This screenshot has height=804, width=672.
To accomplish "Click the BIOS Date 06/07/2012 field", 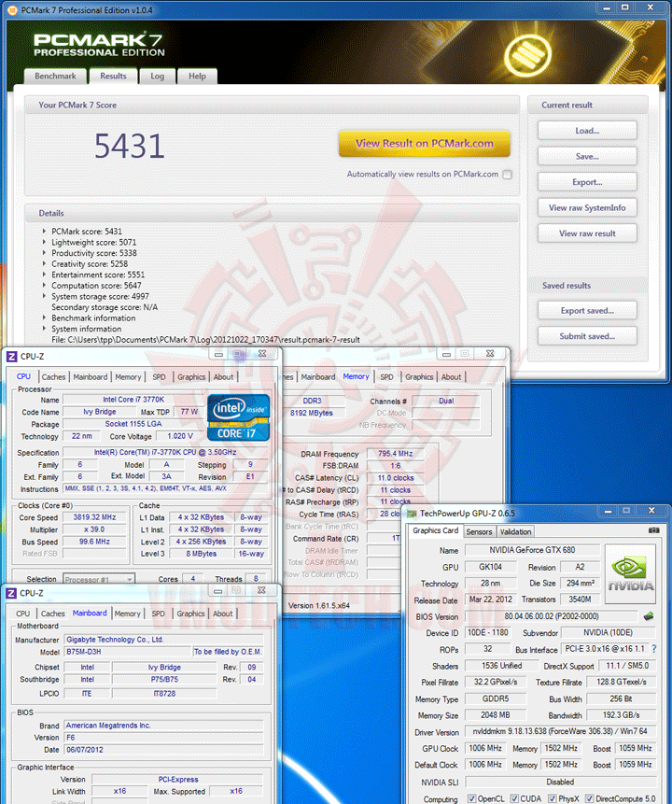I will click(x=164, y=749).
